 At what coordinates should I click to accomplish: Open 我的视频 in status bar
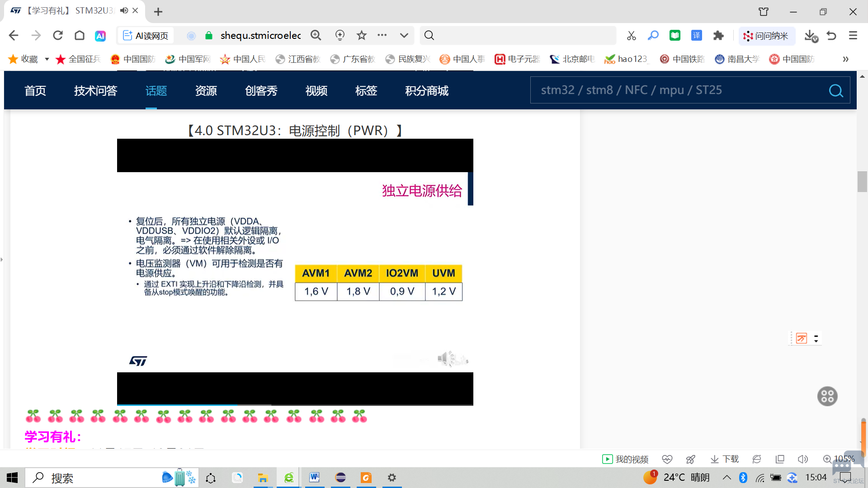pyautogui.click(x=625, y=459)
